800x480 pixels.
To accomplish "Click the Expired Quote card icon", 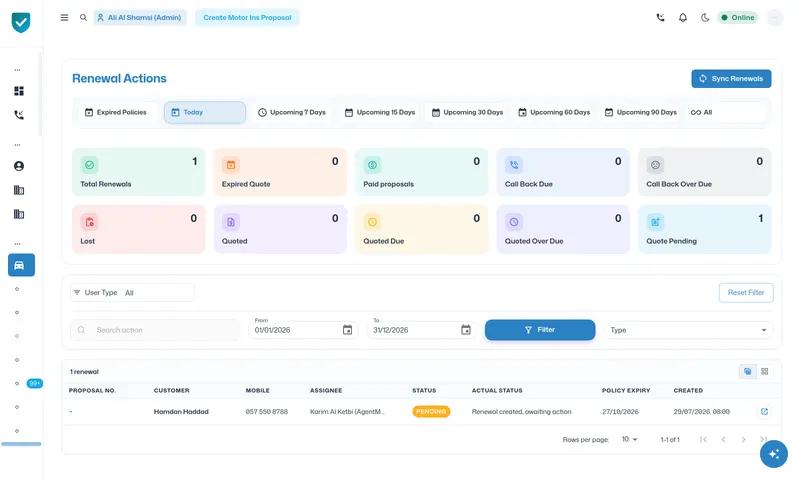I will click(x=231, y=165).
